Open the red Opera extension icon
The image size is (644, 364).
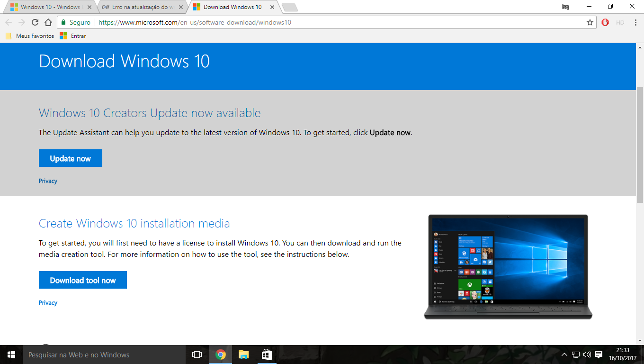tap(605, 22)
